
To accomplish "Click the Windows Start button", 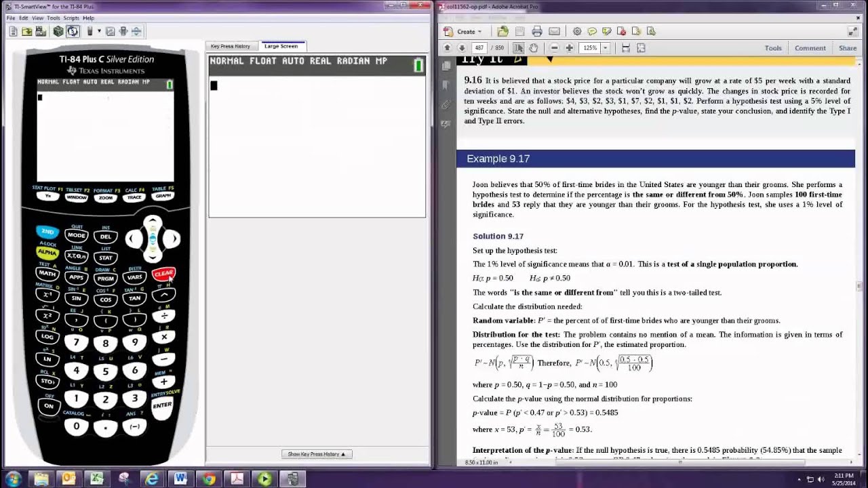I will [x=14, y=479].
